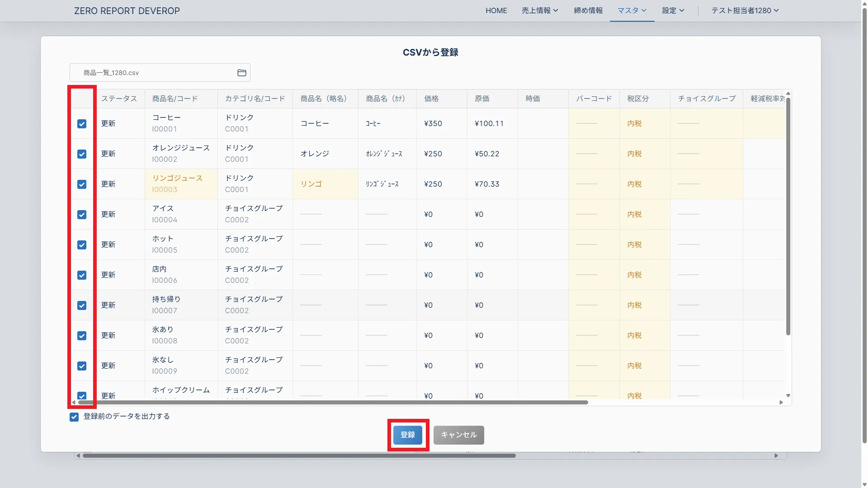This screenshot has width=868, height=488.
Task: Toggle 登録前のデータを出力する checkbox
Action: [x=74, y=417]
